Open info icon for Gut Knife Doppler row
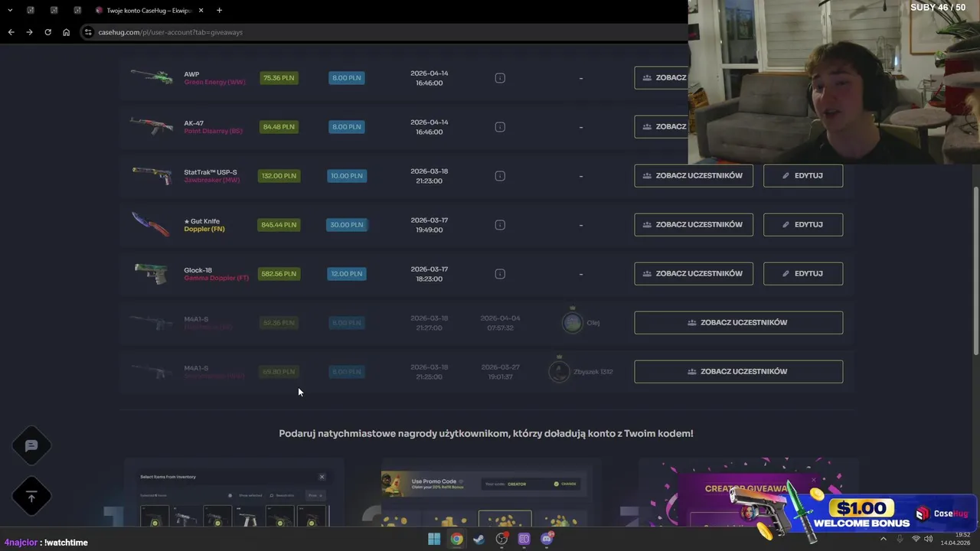The height and width of the screenshot is (551, 980). [x=500, y=225]
